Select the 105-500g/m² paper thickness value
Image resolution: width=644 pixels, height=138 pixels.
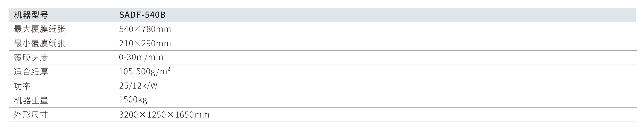[145, 72]
